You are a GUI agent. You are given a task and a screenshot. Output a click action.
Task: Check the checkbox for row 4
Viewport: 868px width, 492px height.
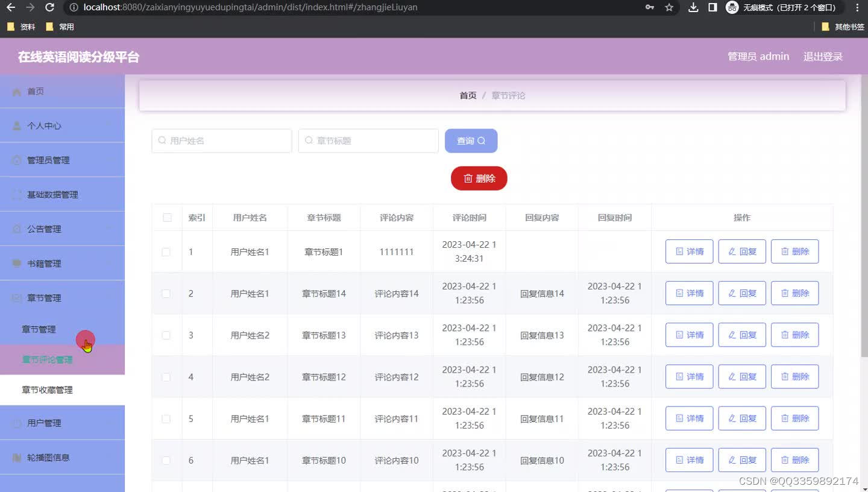[166, 377]
